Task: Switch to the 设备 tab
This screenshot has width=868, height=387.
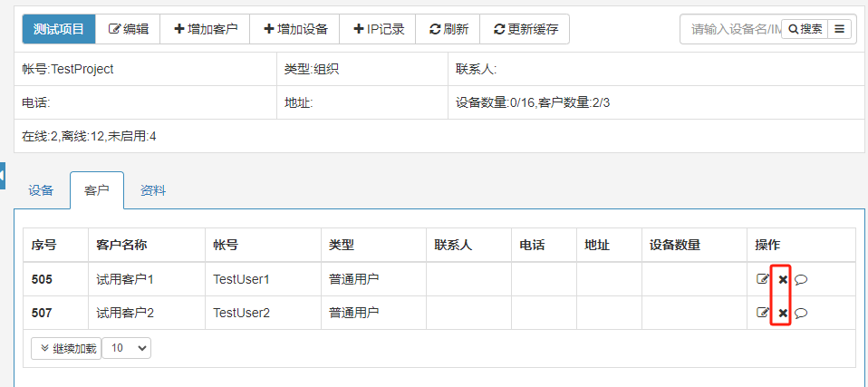Action: point(41,190)
